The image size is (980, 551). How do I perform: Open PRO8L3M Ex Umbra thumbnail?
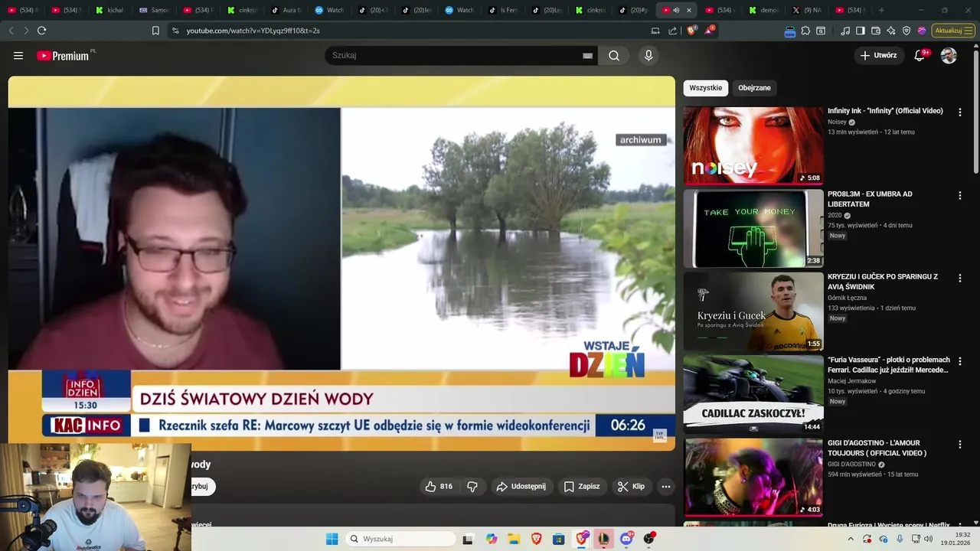tap(753, 229)
